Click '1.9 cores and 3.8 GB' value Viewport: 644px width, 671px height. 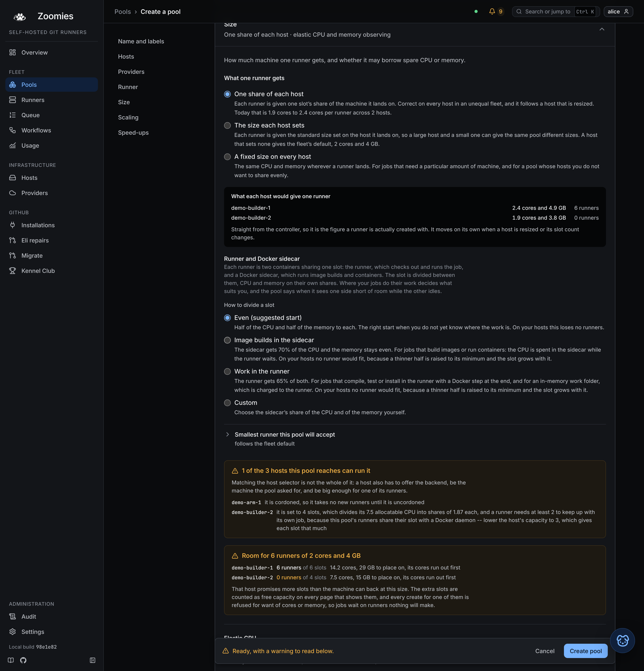[x=539, y=218]
